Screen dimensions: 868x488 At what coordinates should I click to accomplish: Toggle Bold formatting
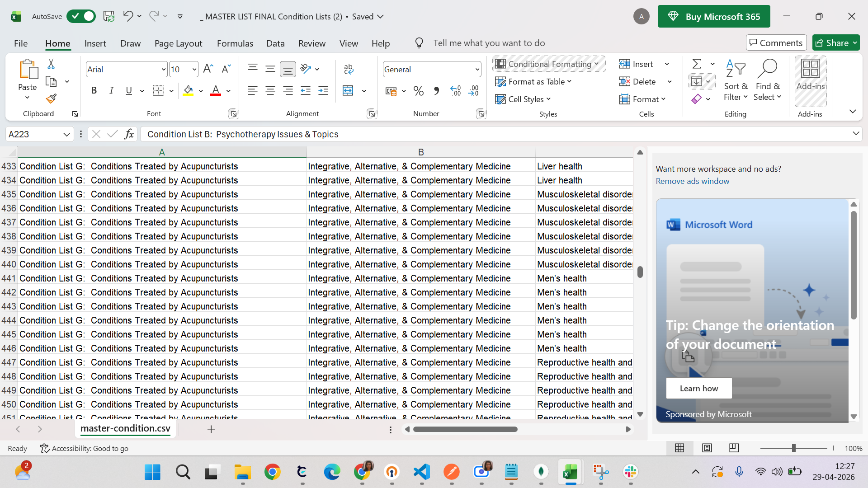(x=94, y=91)
